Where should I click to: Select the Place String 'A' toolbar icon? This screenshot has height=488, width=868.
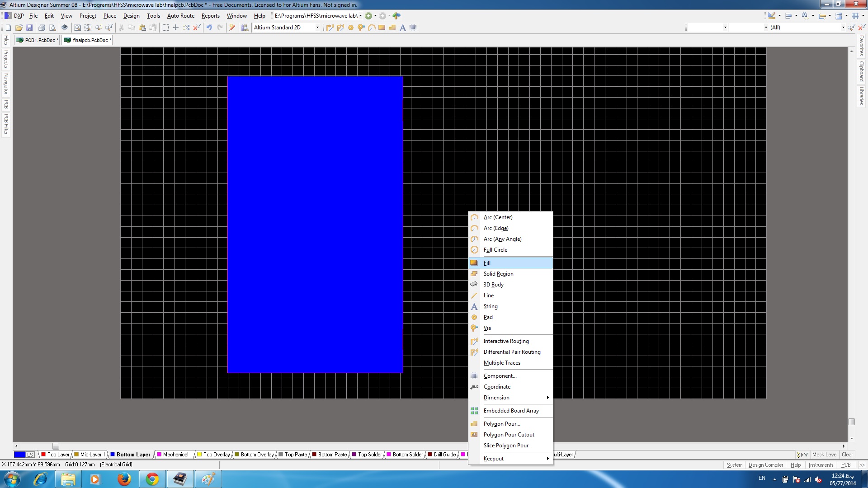coord(402,28)
